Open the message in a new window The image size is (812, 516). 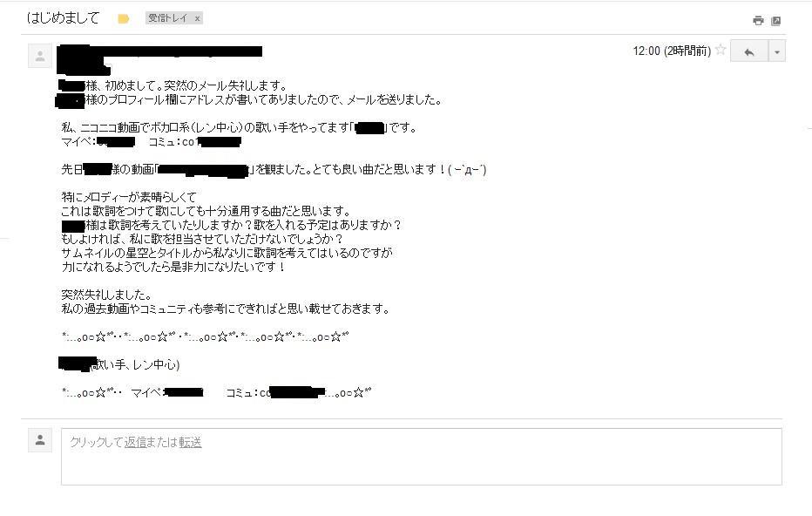point(775,21)
